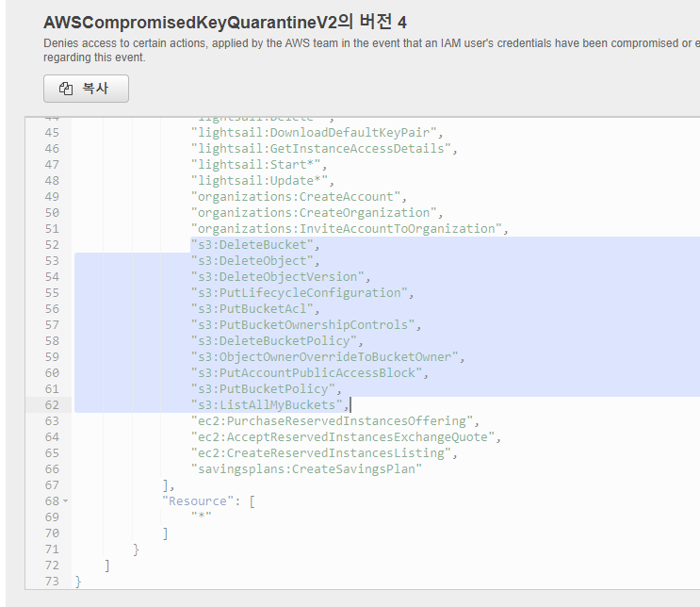Click line number 52 in the gutter
Viewport: 700px width, 607px height.
click(52, 245)
